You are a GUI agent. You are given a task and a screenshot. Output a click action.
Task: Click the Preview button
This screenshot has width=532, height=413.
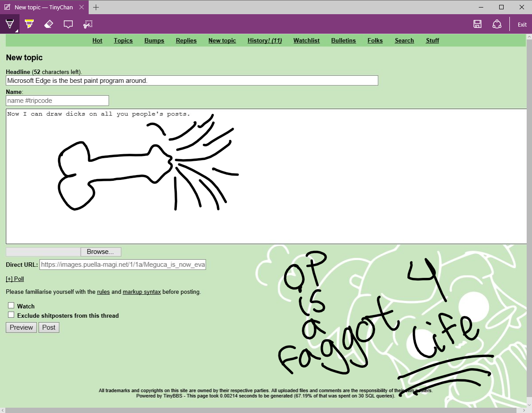tap(21, 327)
